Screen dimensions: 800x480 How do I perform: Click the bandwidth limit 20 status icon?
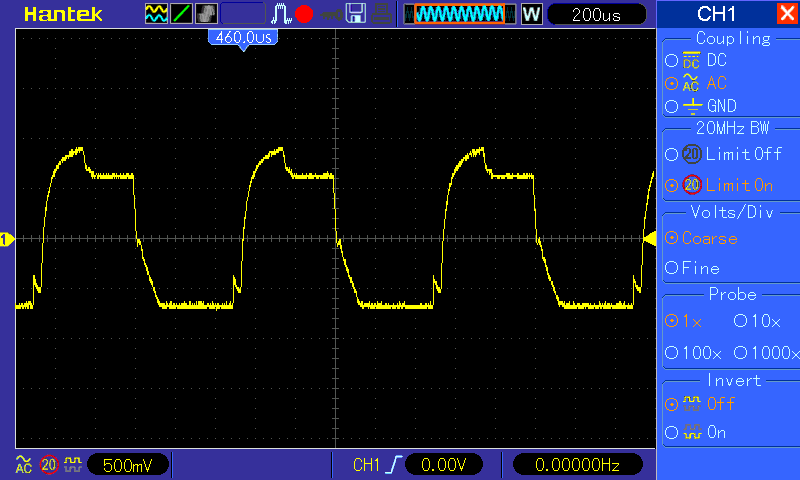pos(49,465)
